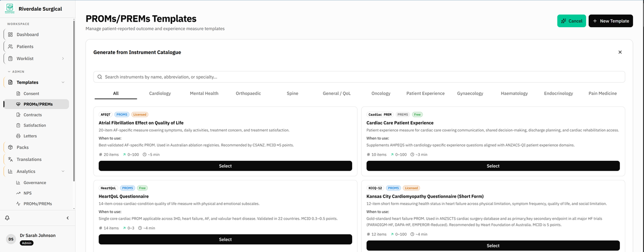This screenshot has height=252, width=644.
Task: Open Dashboard from sidebar
Action: (x=36, y=35)
